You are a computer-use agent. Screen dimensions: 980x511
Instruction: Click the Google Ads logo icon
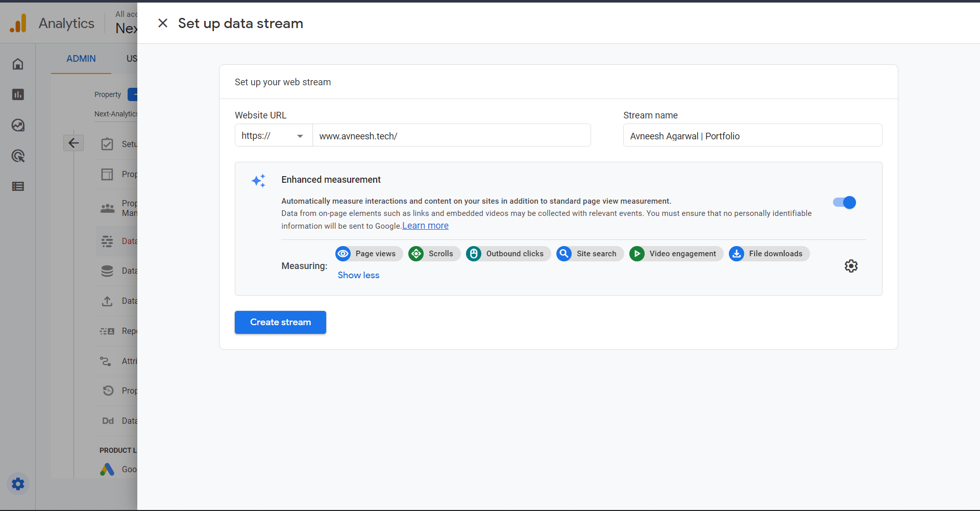pos(107,469)
